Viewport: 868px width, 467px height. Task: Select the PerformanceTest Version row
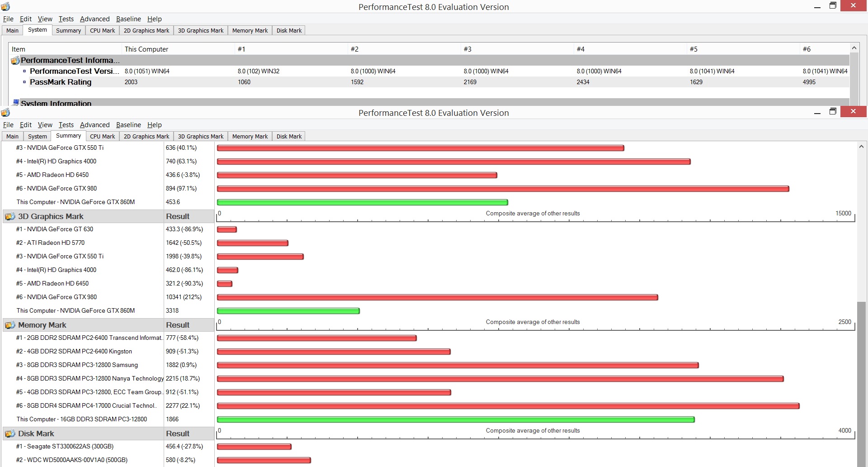429,71
